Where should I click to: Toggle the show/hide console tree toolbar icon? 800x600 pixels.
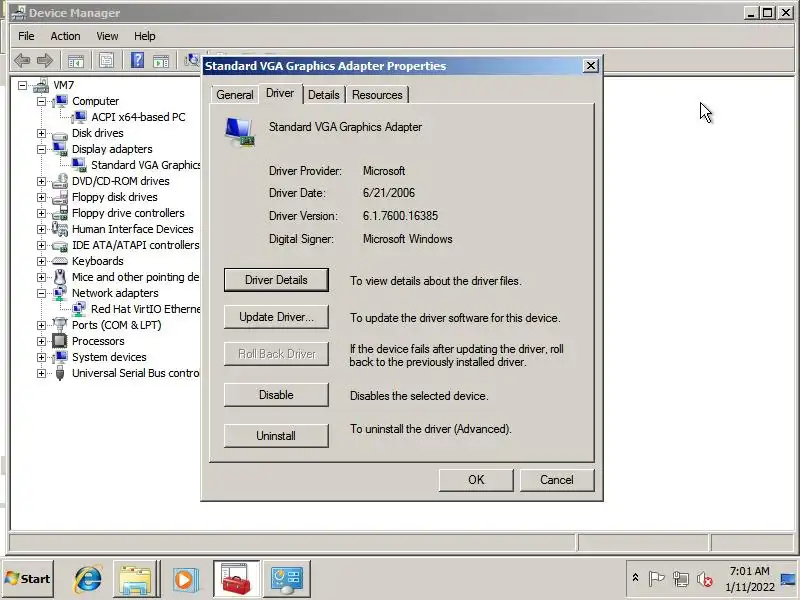pos(76,61)
